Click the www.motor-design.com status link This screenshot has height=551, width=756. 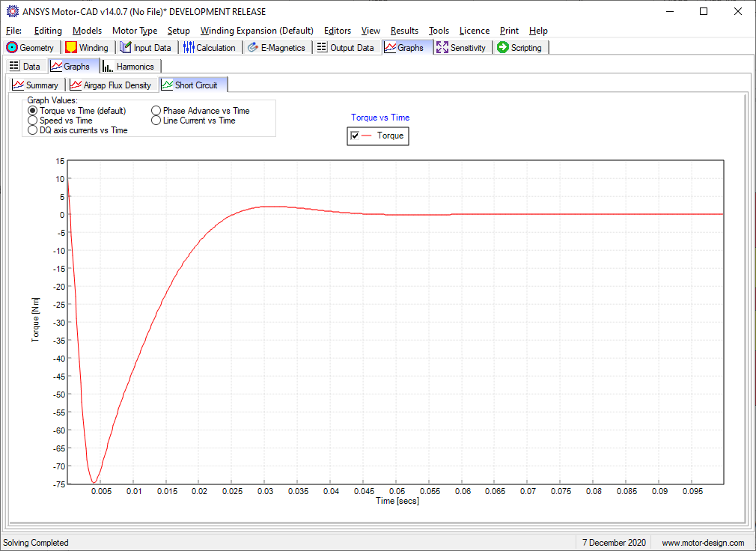point(703,543)
